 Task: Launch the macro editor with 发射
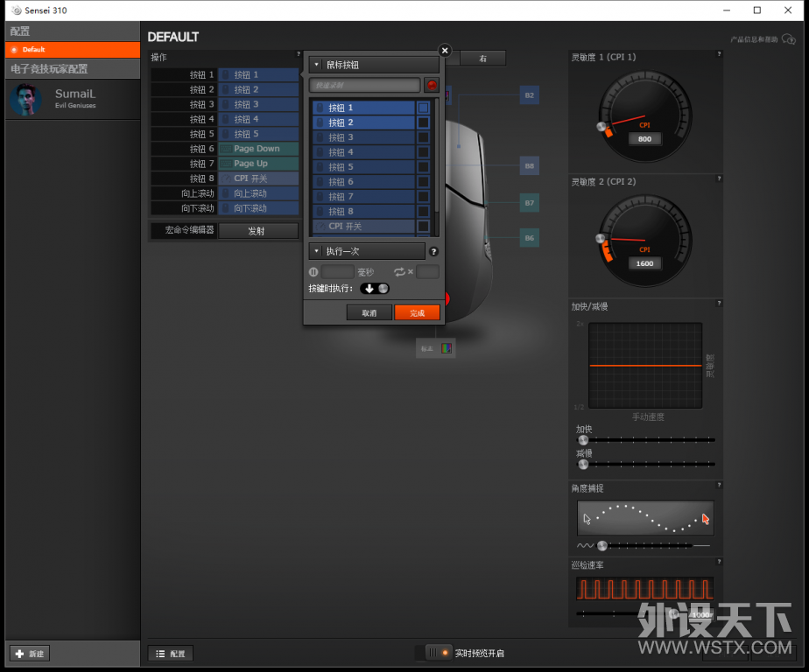pyautogui.click(x=258, y=231)
